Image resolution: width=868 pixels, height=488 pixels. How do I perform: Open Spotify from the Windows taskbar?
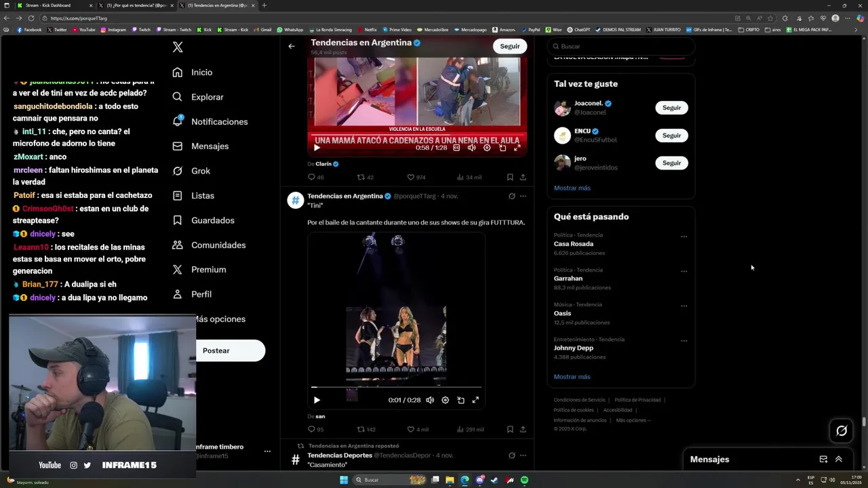[x=525, y=480]
